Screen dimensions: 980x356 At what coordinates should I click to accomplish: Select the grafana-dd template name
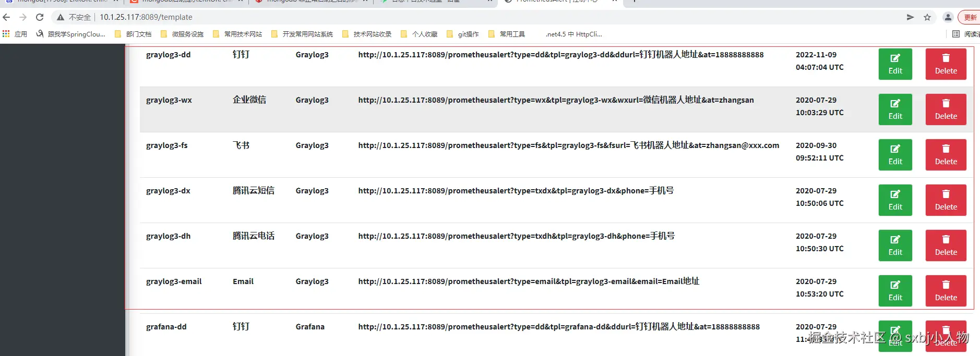(x=166, y=327)
